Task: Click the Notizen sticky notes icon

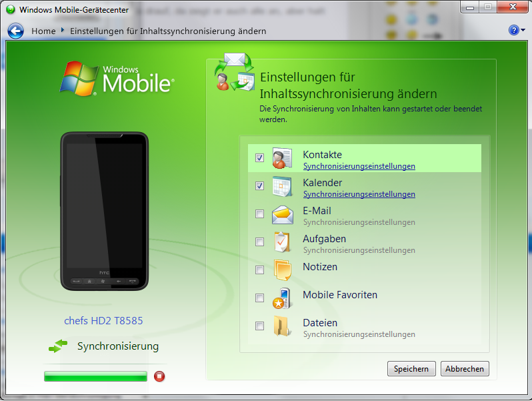Action: [282, 270]
